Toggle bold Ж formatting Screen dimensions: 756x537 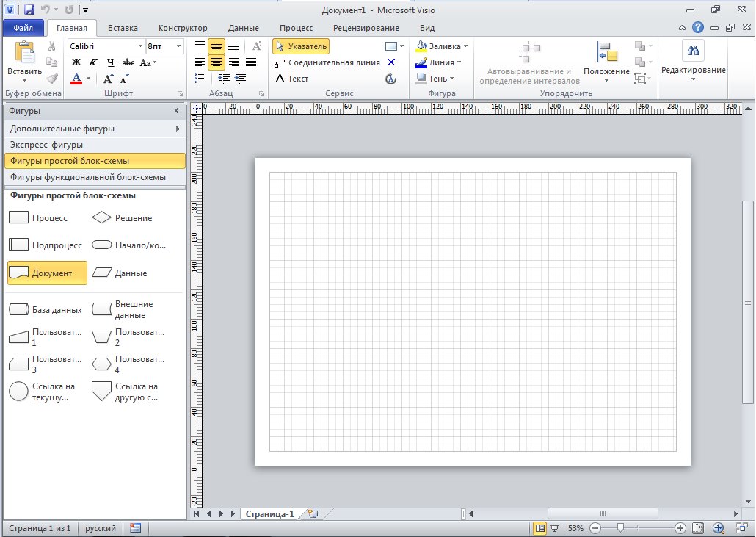(76, 62)
